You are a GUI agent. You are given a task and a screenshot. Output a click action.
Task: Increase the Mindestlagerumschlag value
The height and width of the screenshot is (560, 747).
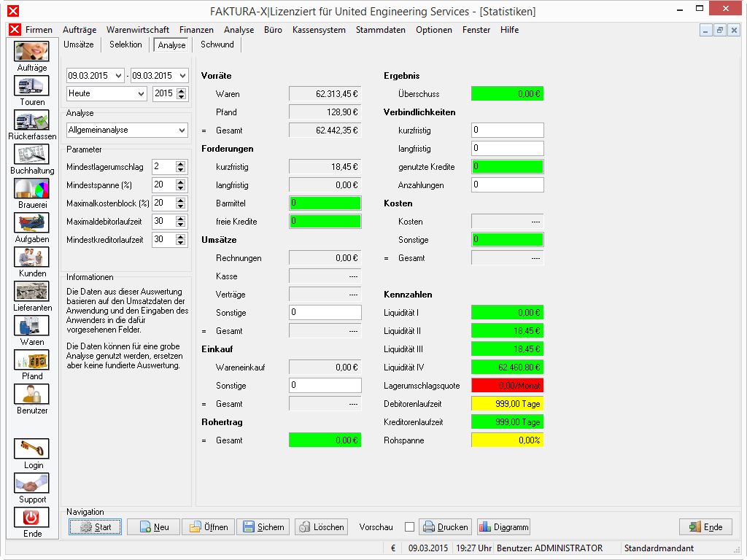tap(180, 164)
